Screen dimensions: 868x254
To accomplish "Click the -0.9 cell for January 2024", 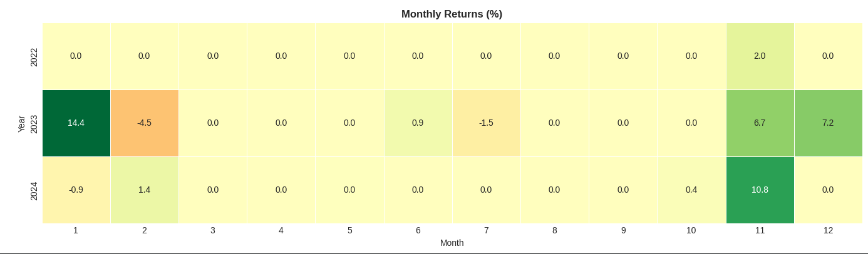I will [x=76, y=190].
